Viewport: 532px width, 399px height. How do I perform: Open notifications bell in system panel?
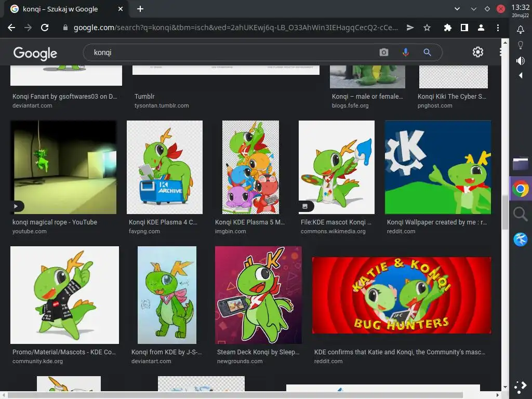pyautogui.click(x=520, y=30)
